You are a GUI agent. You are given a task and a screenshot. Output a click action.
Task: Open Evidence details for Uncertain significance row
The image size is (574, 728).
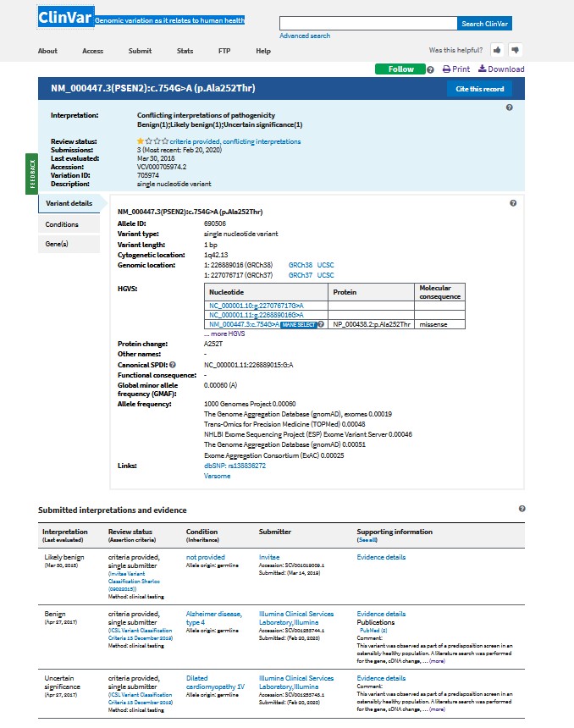point(381,678)
